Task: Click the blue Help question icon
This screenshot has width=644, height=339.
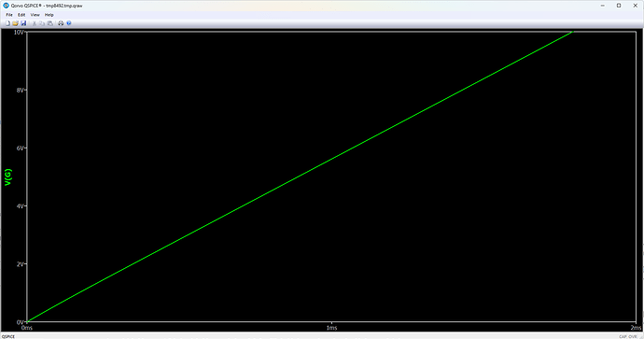Action: [x=68, y=23]
